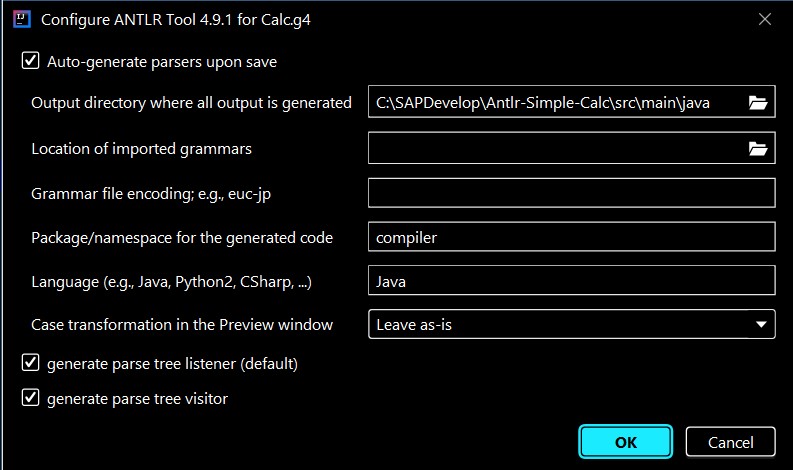
Task: Select the 'Leave as-is' combo box text
Action: click(414, 325)
